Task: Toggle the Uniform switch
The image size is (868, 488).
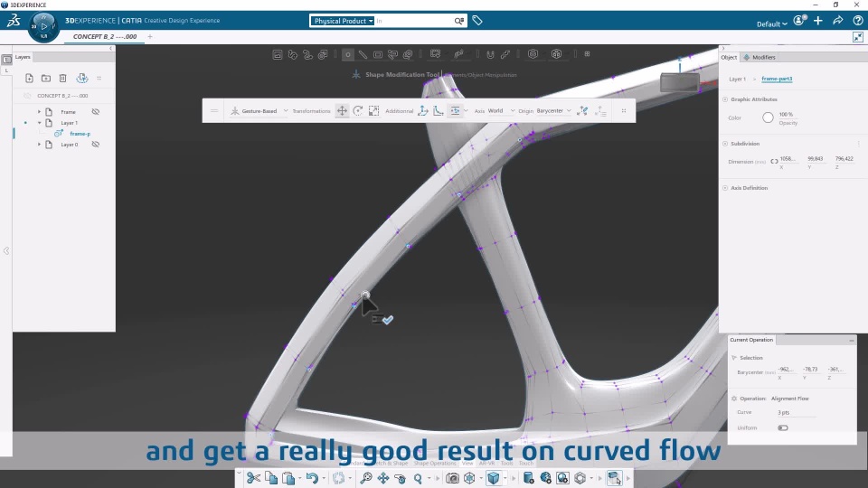Action: 783,427
